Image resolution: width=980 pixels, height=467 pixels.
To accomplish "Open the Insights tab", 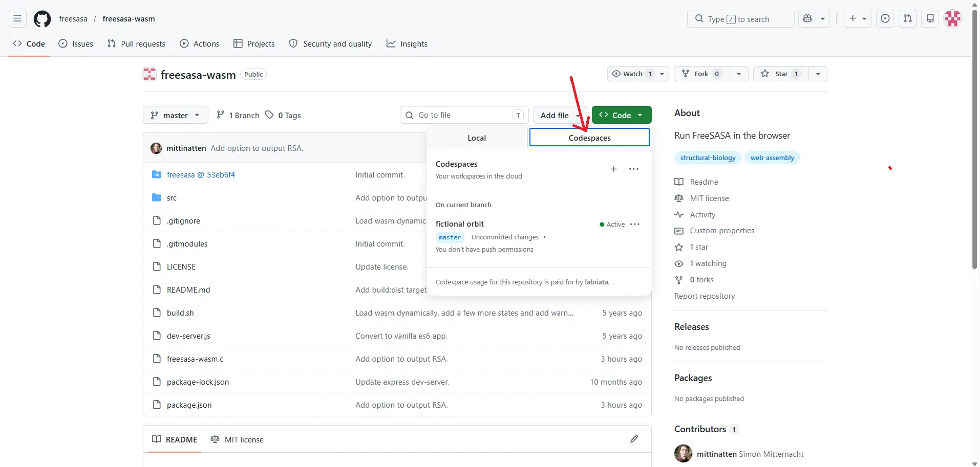I will click(407, 44).
